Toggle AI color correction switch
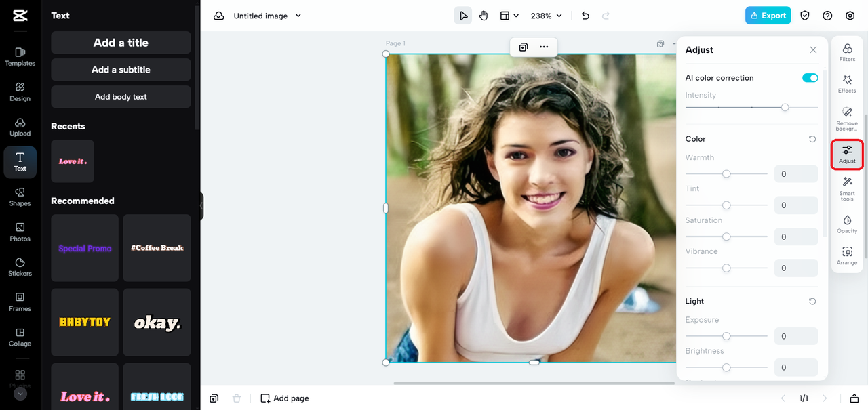Image resolution: width=868 pixels, height=410 pixels. (x=810, y=78)
